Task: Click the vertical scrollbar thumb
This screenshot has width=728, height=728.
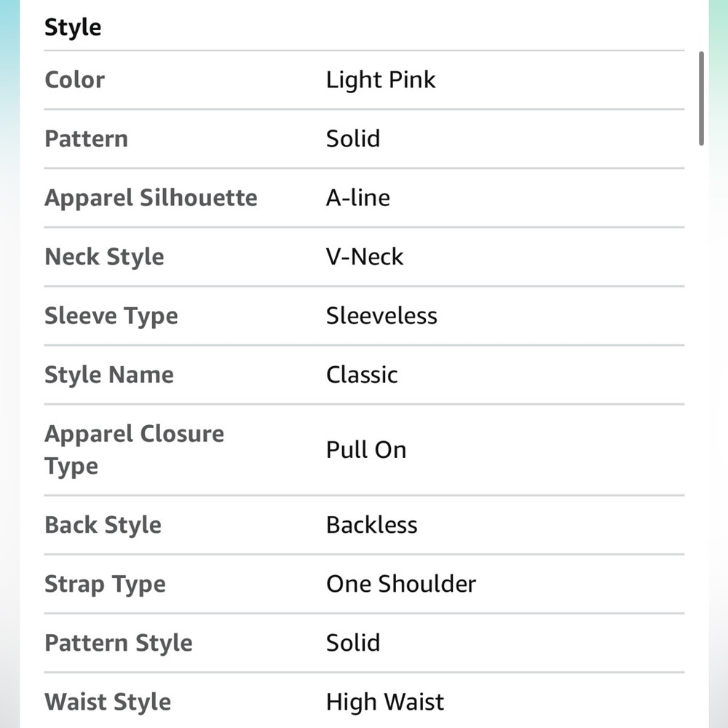Action: pos(701,98)
